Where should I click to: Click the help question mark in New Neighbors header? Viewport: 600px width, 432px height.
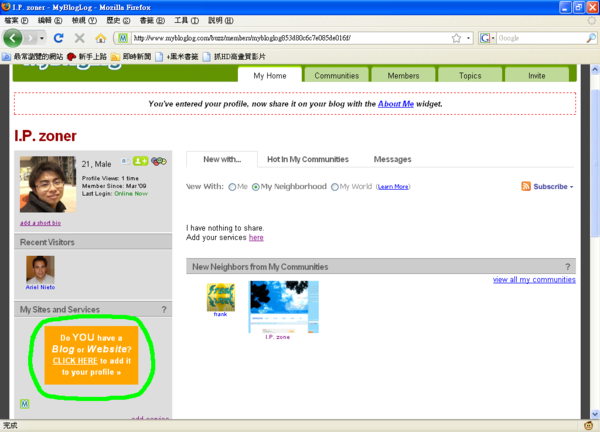567,267
